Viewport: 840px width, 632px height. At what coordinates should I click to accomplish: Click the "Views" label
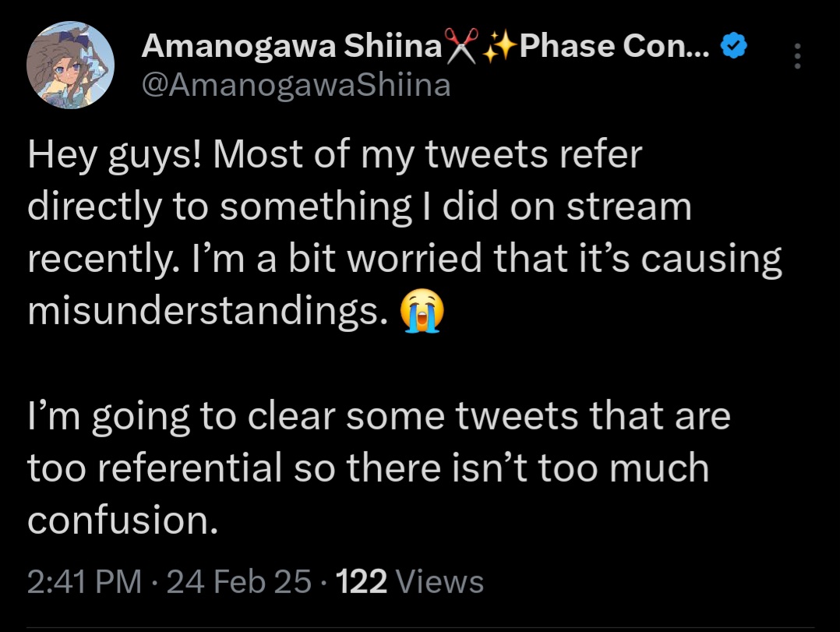click(x=440, y=581)
